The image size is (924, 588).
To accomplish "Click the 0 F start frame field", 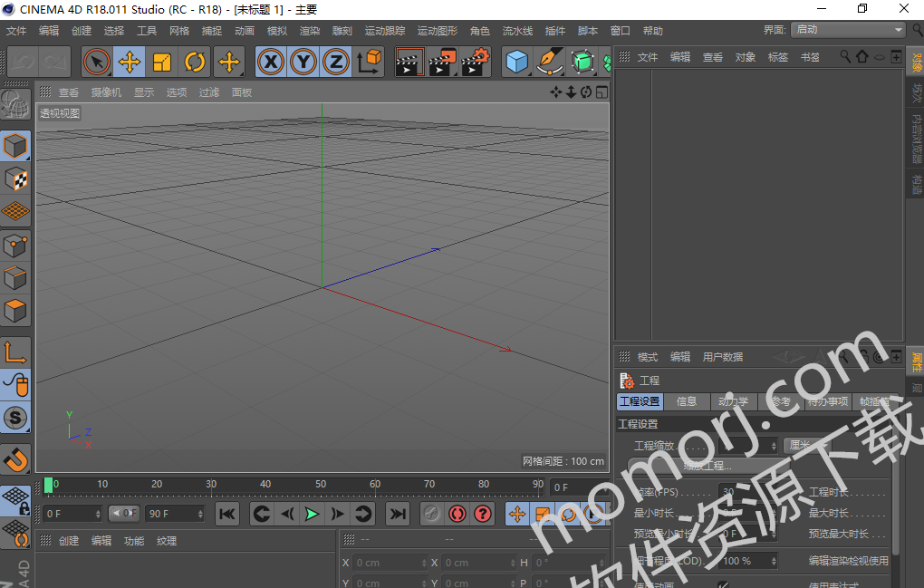I will pos(72,515).
